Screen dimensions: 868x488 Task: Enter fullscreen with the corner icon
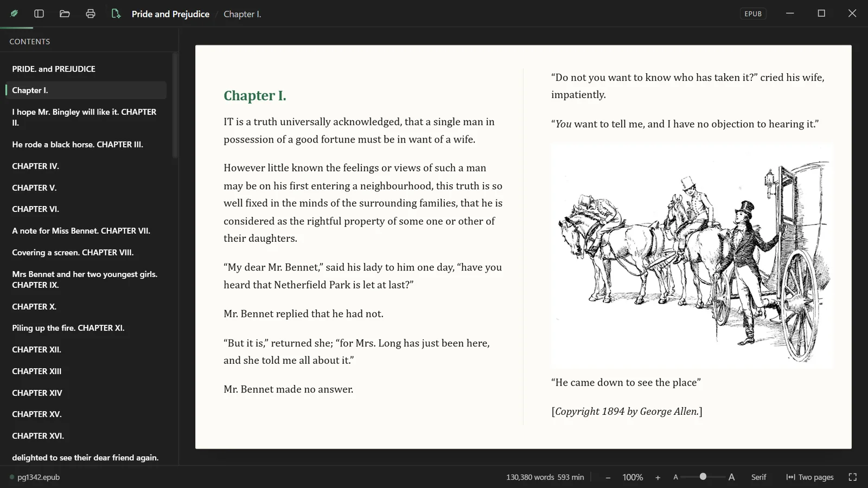pos(852,477)
